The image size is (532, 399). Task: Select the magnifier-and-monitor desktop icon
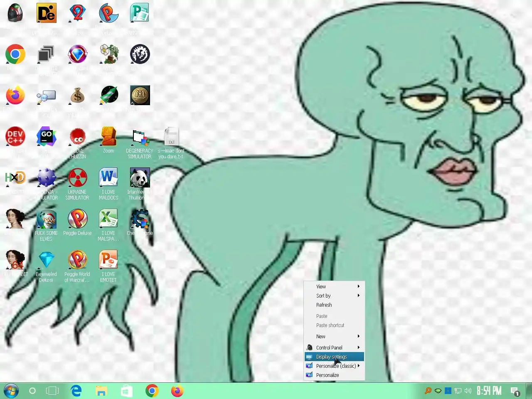tap(46, 96)
